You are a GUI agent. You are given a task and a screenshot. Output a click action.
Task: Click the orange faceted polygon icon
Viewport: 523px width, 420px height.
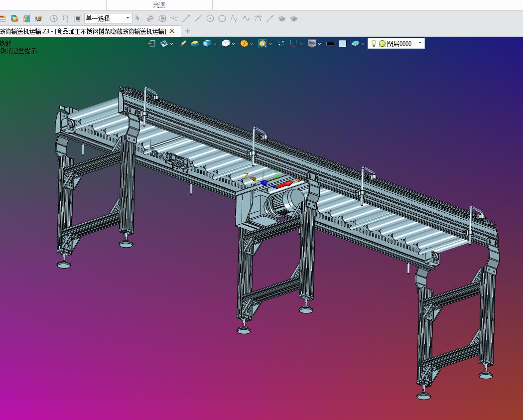[x=244, y=43]
